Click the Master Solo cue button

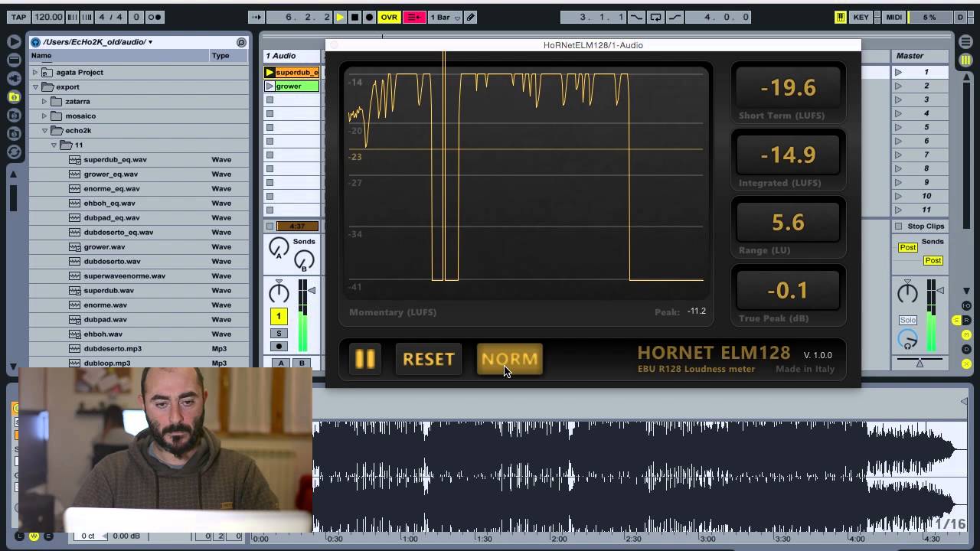coord(907,320)
